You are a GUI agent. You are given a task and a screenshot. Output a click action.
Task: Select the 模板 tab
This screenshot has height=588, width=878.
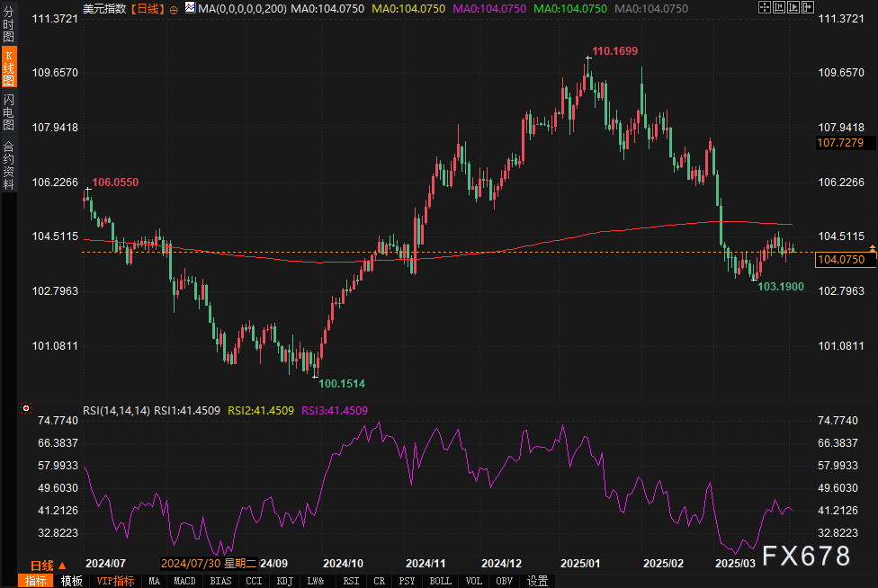(x=72, y=581)
